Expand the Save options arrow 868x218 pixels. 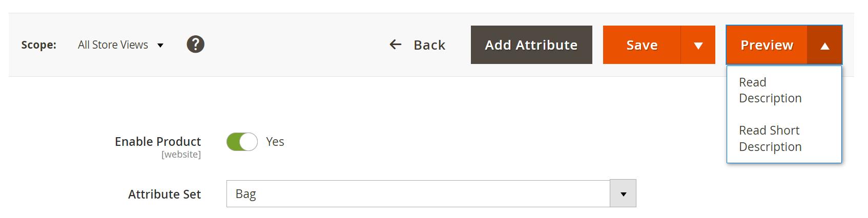point(698,45)
